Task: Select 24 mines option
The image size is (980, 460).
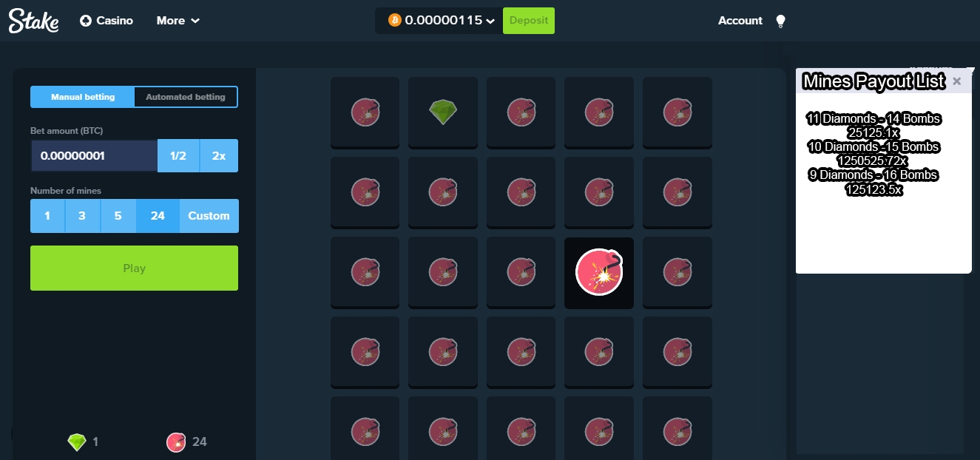Action: [158, 216]
